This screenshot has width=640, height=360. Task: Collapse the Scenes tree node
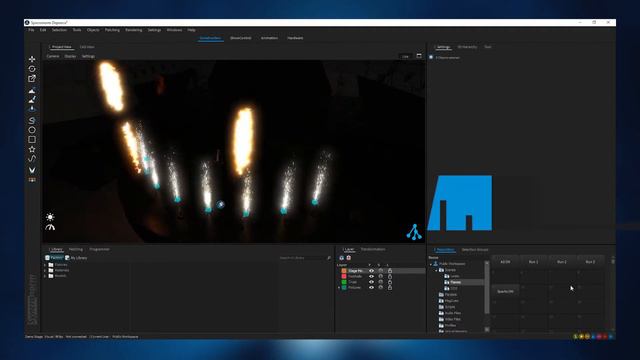[436, 270]
